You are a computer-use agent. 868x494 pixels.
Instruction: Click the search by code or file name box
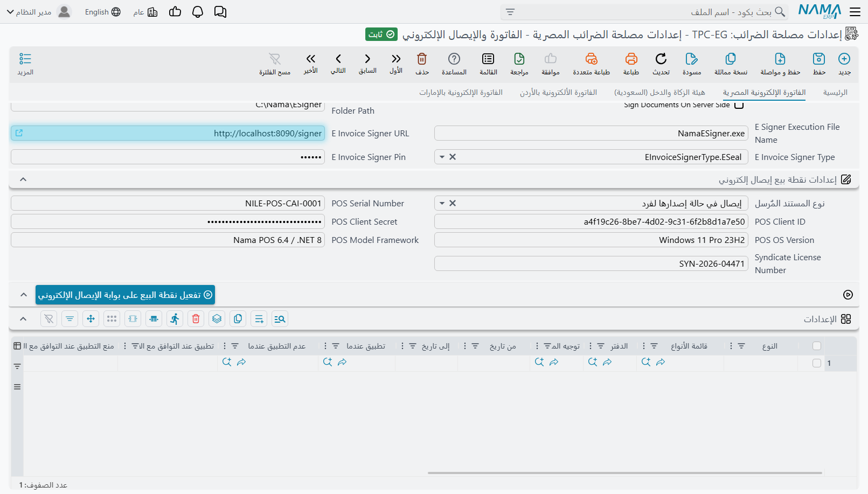pos(644,12)
